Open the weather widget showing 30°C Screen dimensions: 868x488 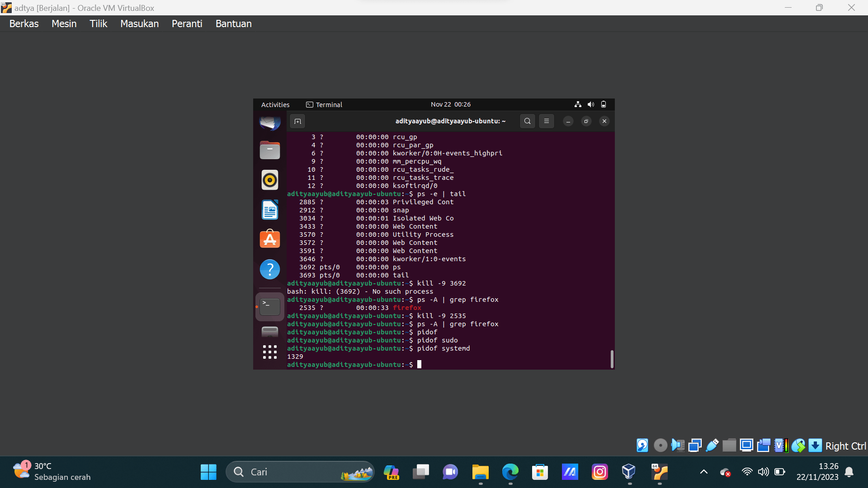click(52, 472)
